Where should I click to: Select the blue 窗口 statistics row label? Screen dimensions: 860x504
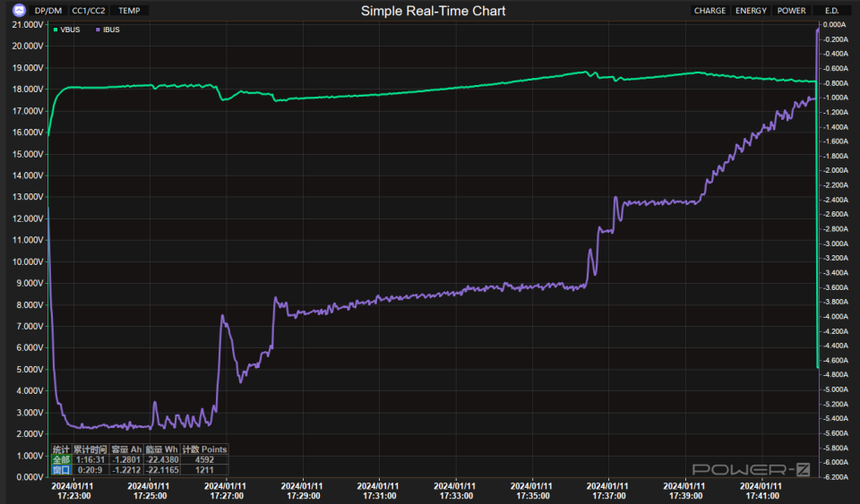coord(60,469)
